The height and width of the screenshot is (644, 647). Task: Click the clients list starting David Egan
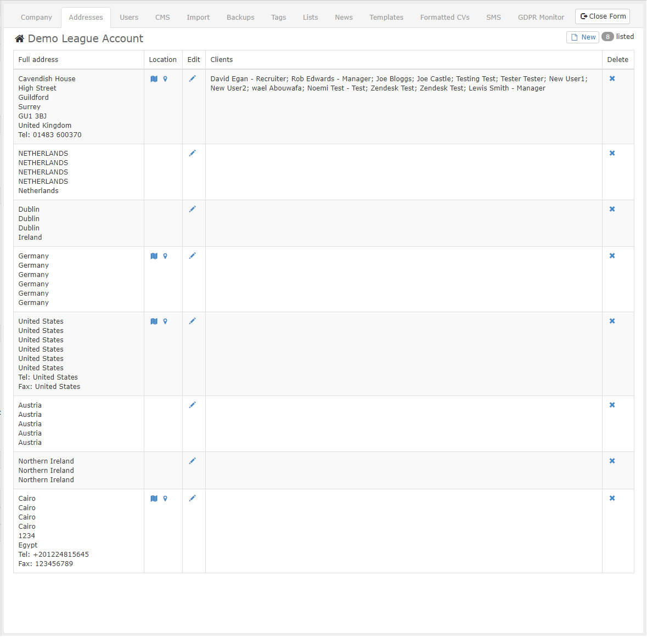point(399,83)
